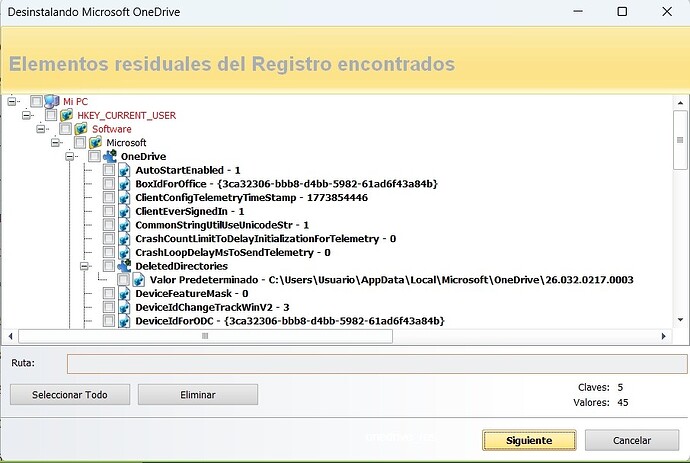
Task: Check the ClientEverSignedIn checkbox
Action: point(109,211)
